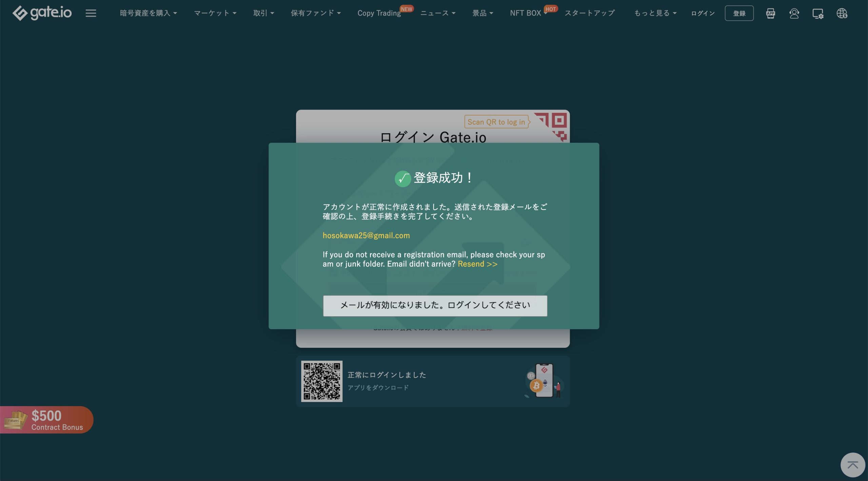Click the app download QR code

pos(321,381)
